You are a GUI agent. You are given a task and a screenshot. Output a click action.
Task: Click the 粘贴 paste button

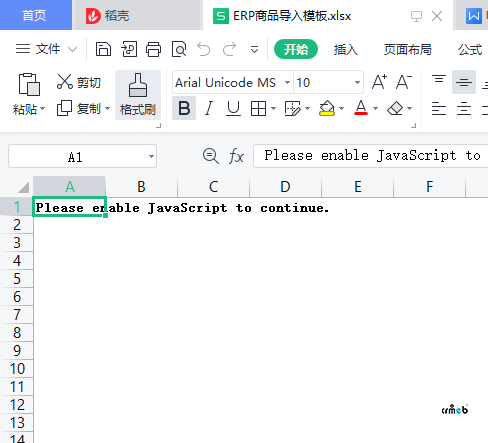coord(29,94)
